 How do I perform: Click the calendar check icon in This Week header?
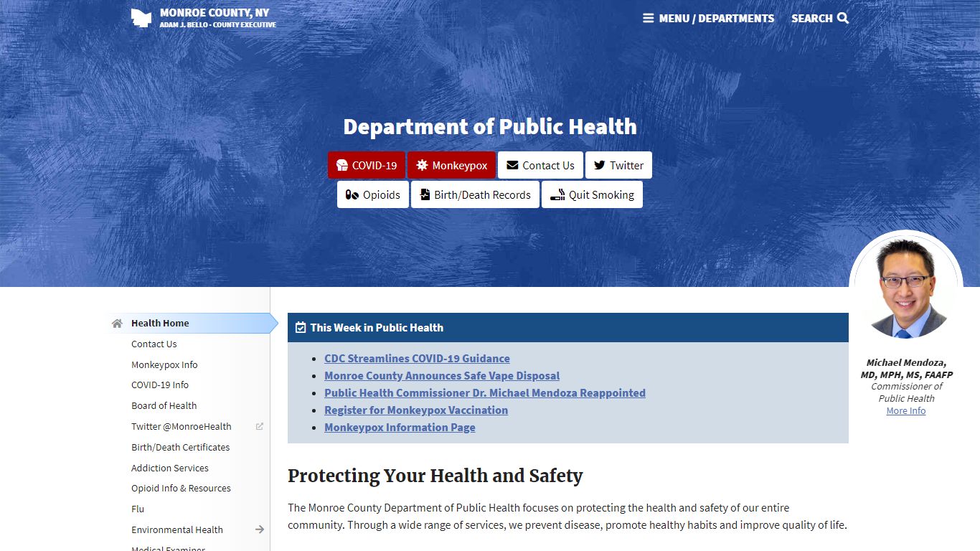(301, 327)
